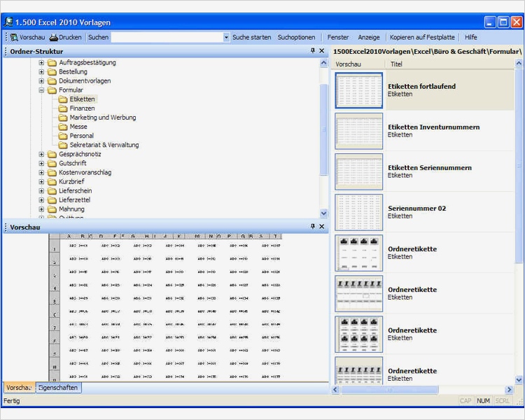Click Suche starten button
525x420 pixels.
[251, 37]
